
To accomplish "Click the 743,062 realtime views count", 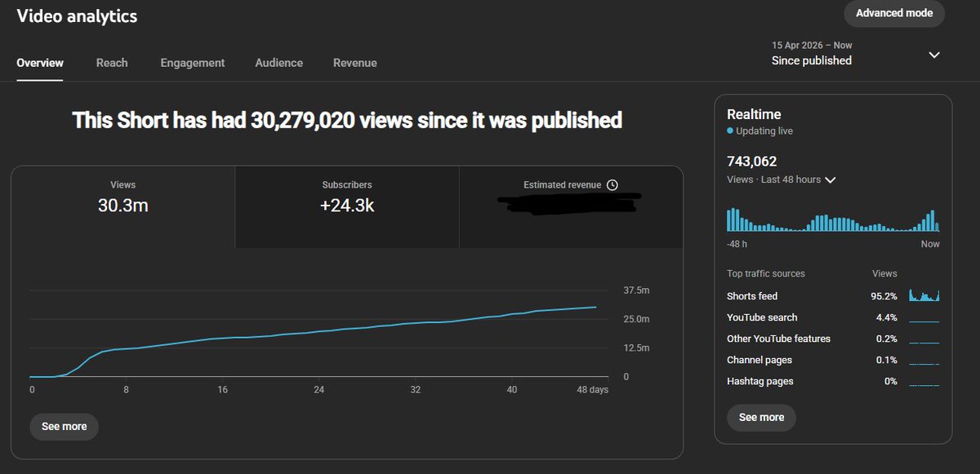I will pos(751,162).
